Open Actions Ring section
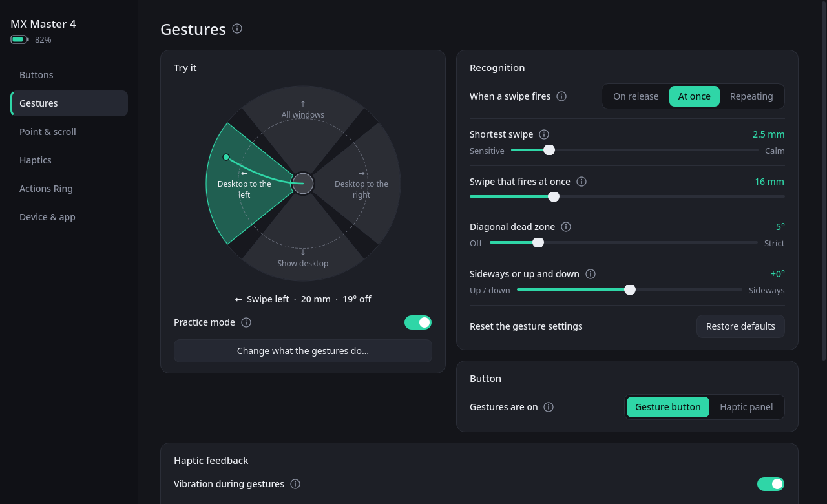This screenshot has height=504, width=827. coord(69,189)
